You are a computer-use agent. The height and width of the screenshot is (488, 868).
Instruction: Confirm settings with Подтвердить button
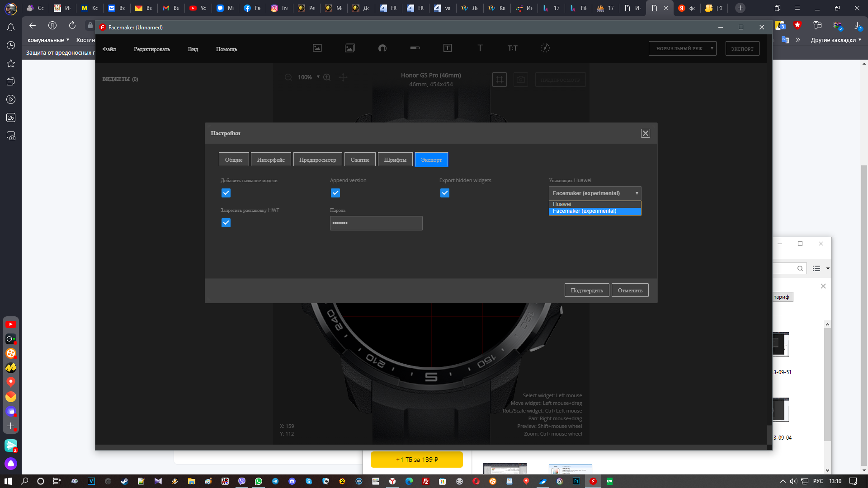[x=587, y=290]
